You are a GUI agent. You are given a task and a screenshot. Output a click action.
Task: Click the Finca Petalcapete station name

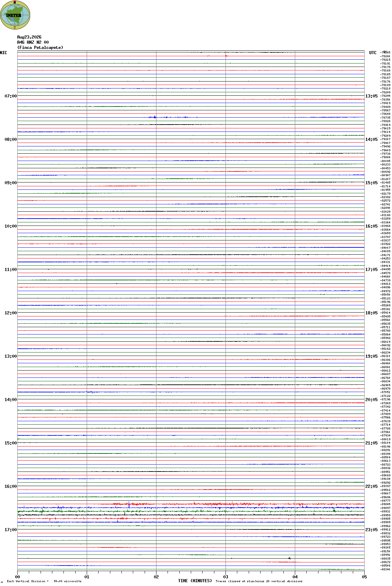click(40, 48)
